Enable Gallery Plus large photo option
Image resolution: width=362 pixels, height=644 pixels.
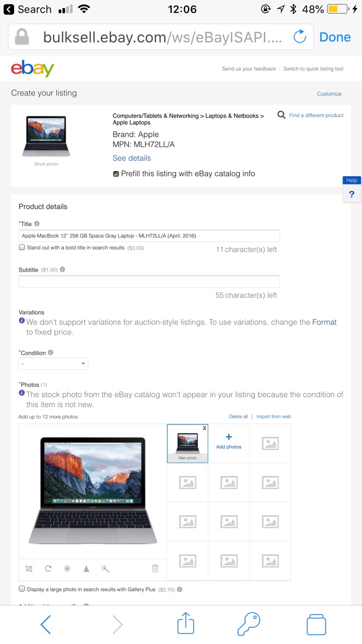click(x=22, y=589)
